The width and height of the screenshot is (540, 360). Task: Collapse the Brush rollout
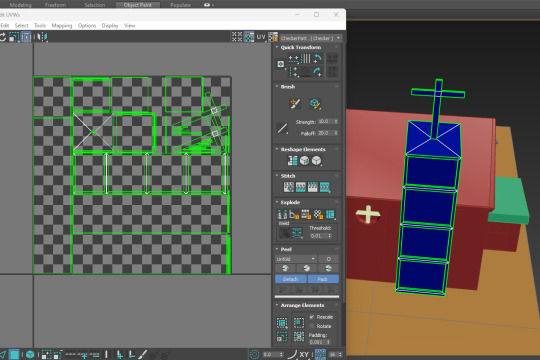coord(277,86)
